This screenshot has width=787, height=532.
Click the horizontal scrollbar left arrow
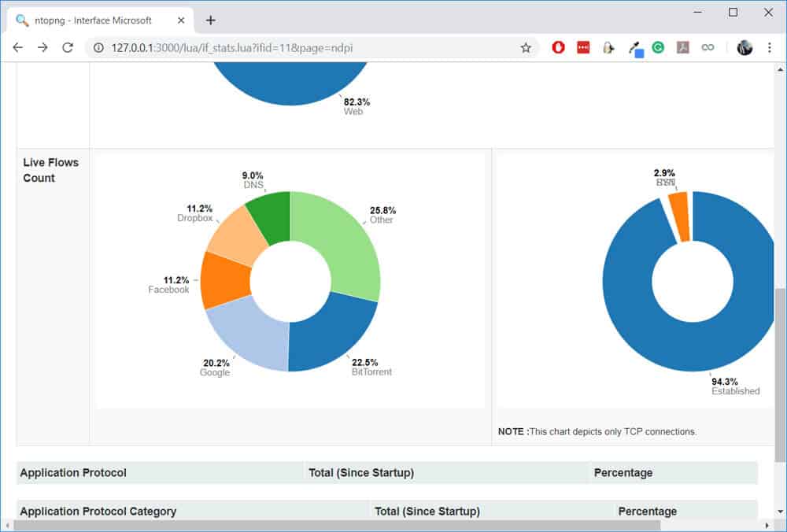[x=7, y=525]
